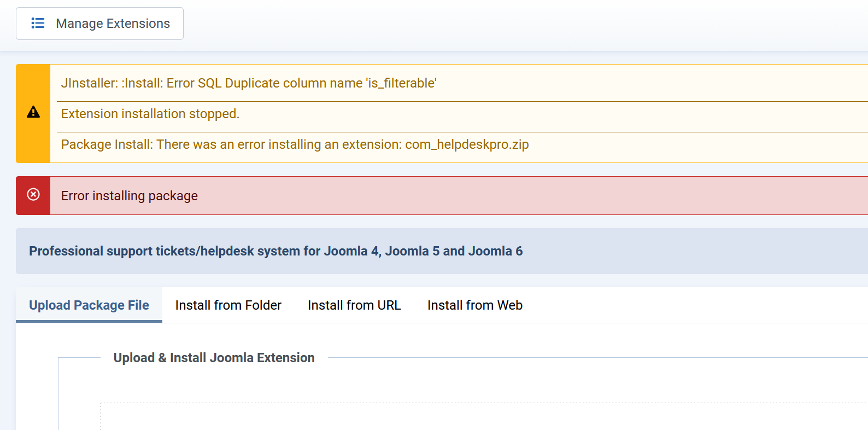
Task: Select the Install from URL tab
Action: pyautogui.click(x=354, y=305)
